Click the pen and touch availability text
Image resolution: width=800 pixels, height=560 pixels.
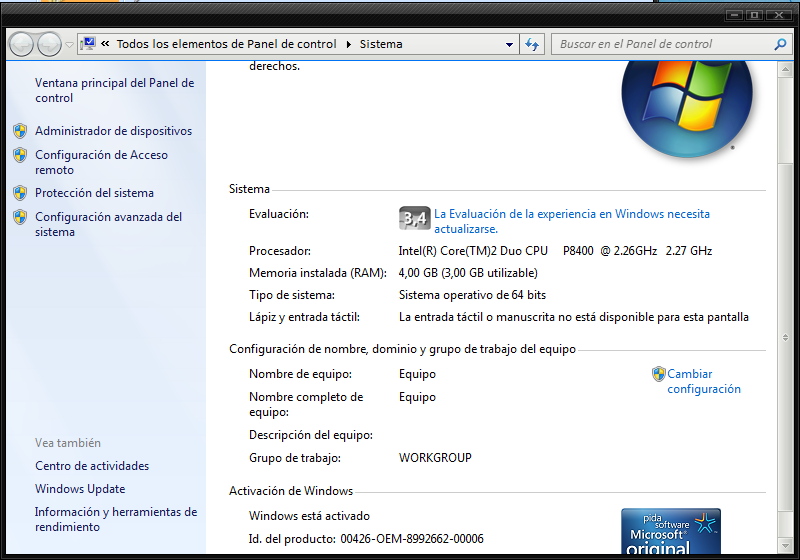[x=573, y=317]
